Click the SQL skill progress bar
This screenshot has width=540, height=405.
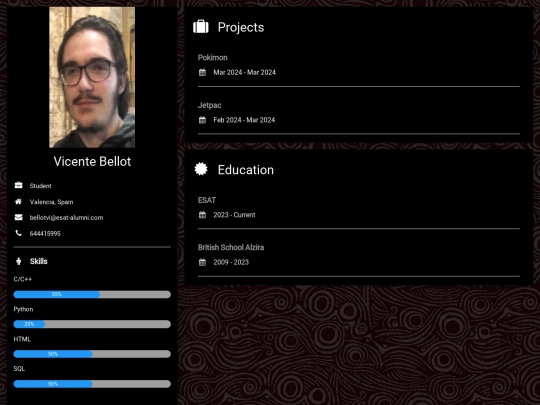pos(92,384)
